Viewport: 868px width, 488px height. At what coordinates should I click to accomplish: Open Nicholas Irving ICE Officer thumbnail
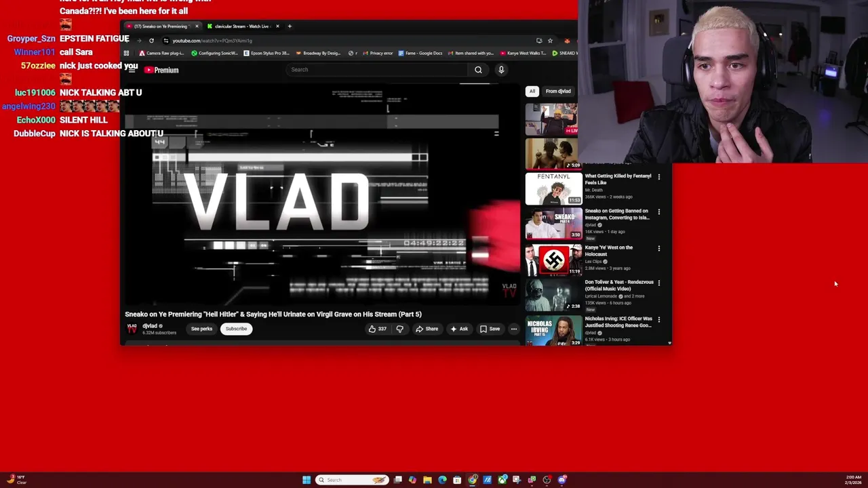(x=553, y=331)
